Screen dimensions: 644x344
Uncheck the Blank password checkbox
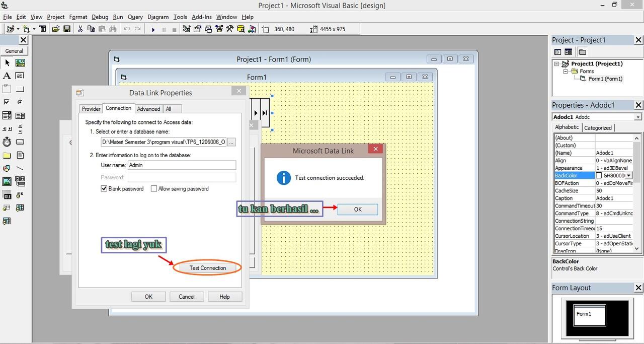point(104,189)
